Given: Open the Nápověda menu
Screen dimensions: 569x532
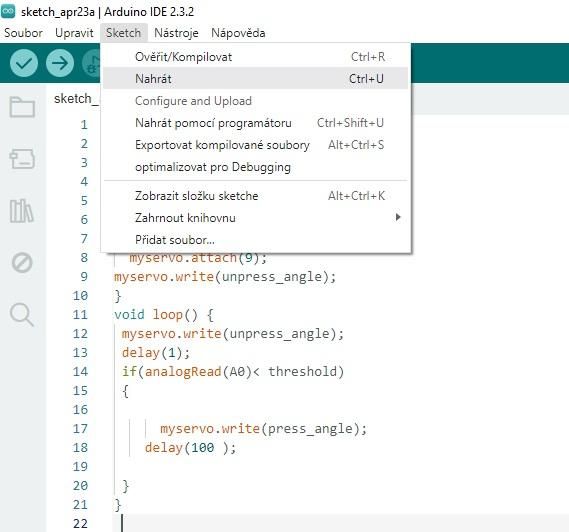Looking at the screenshot, I should (x=238, y=33).
